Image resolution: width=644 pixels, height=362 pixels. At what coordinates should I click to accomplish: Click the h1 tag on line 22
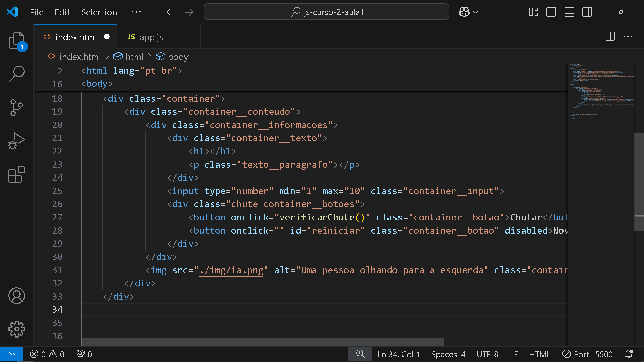pos(199,151)
